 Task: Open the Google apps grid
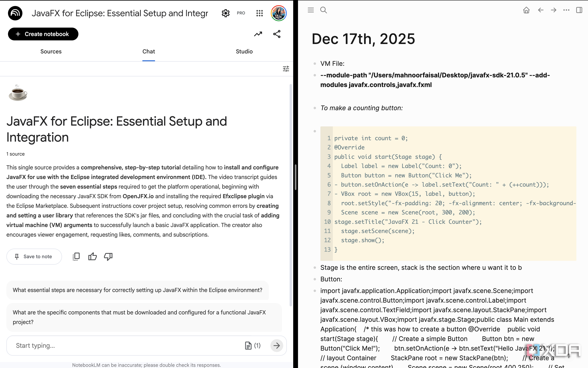click(259, 13)
